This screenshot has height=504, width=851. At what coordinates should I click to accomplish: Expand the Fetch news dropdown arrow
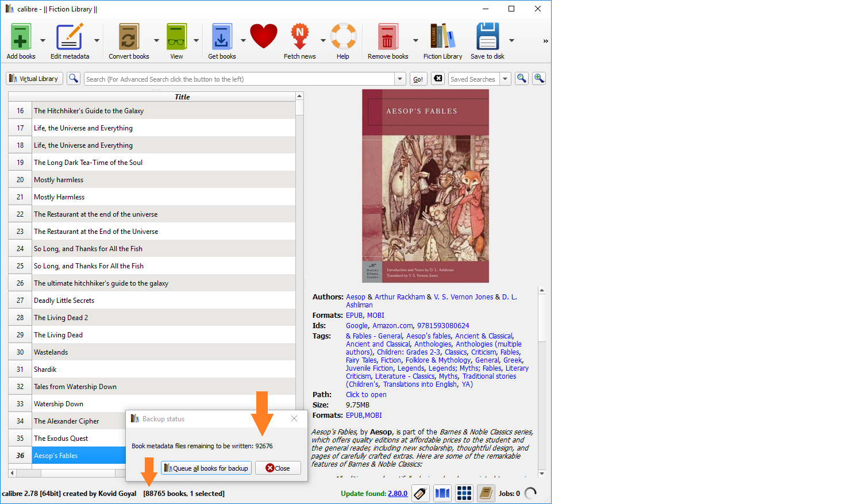(x=323, y=41)
